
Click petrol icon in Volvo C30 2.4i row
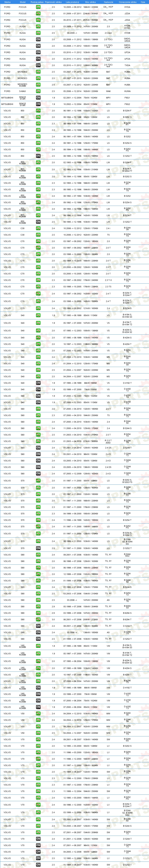(38, 229)
